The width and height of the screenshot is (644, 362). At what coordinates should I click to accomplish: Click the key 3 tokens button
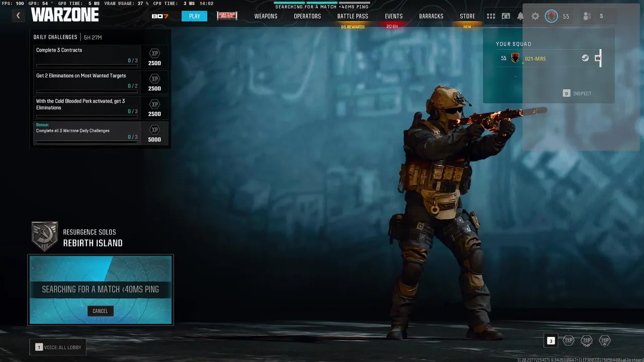[551, 341]
